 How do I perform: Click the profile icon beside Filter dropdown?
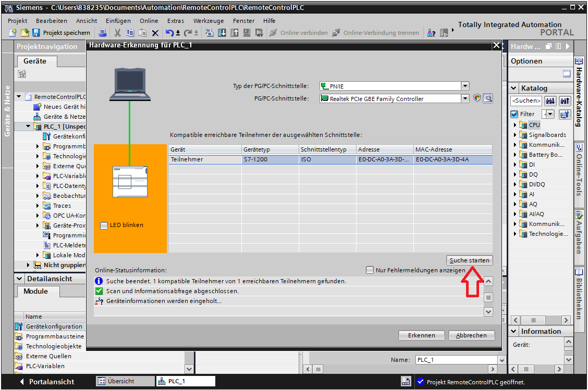click(x=565, y=114)
